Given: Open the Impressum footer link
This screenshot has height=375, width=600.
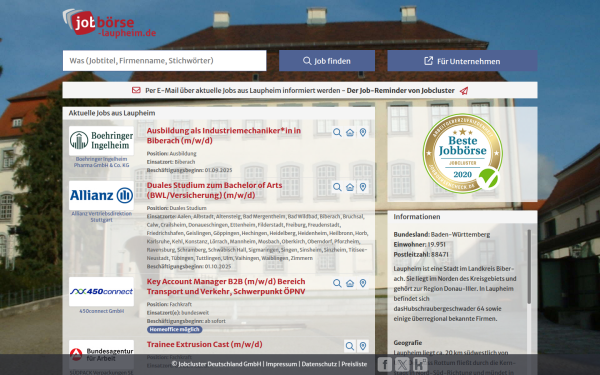Looking at the screenshot, I should click(281, 364).
